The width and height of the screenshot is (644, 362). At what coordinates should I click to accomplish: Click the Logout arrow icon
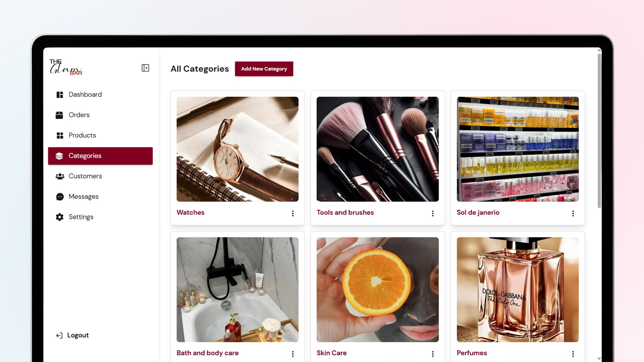coord(59,336)
